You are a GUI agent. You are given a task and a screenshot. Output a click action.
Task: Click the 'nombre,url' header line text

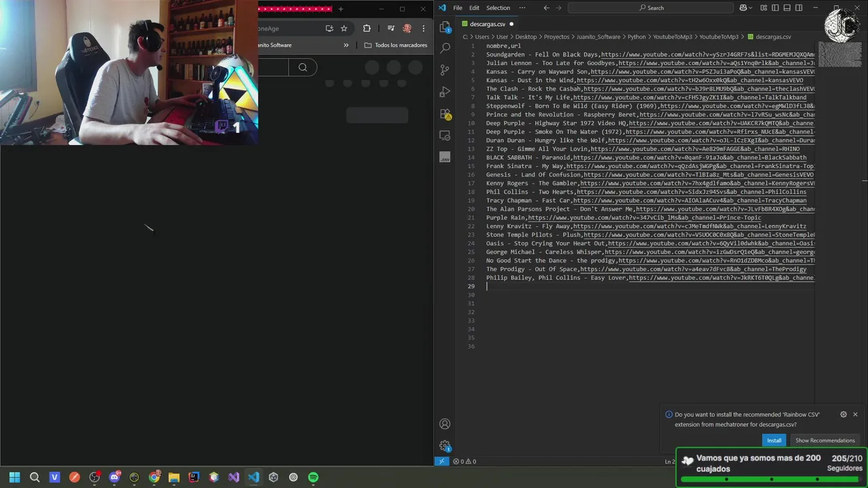pos(503,46)
